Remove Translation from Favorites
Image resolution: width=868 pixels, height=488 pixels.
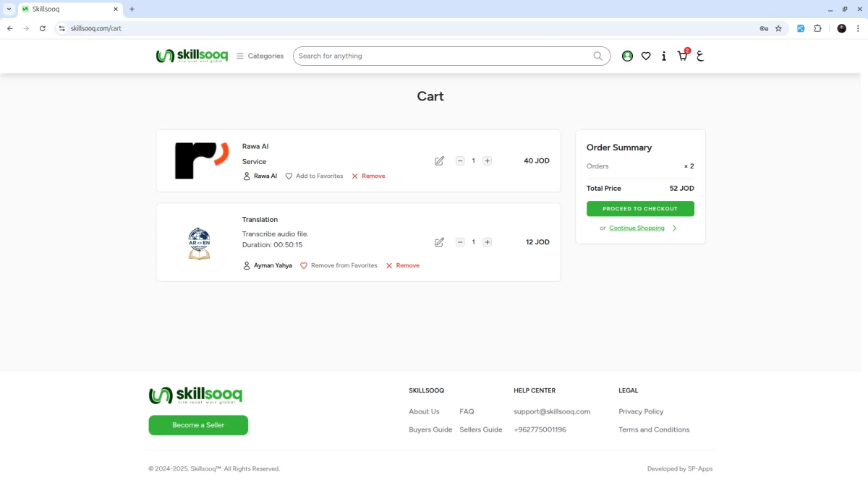pos(339,265)
